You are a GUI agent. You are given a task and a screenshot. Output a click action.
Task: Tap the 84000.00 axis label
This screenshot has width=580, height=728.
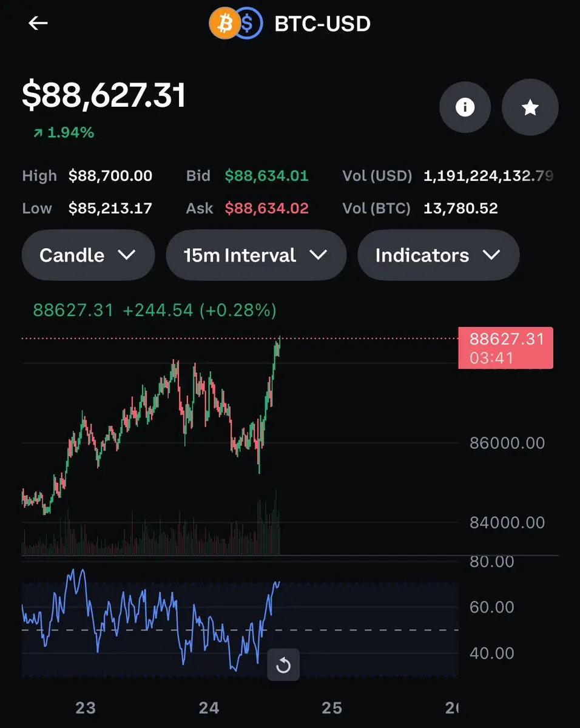[x=507, y=522]
